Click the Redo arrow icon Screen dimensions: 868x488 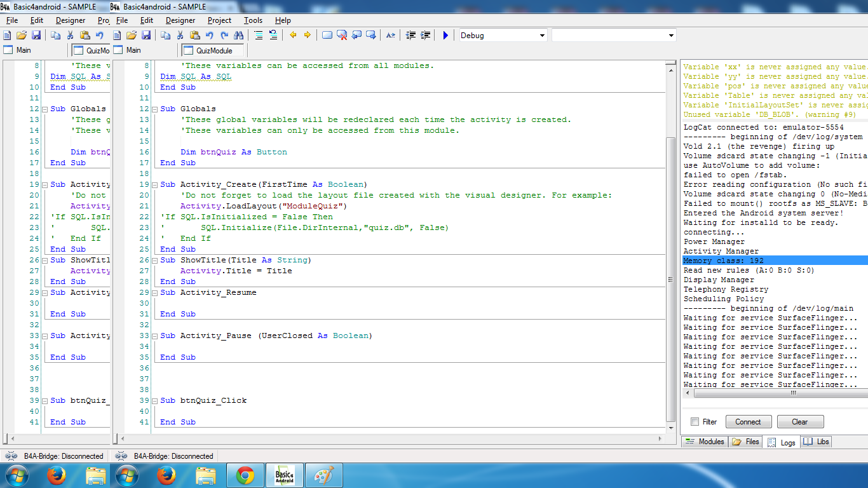(x=224, y=36)
